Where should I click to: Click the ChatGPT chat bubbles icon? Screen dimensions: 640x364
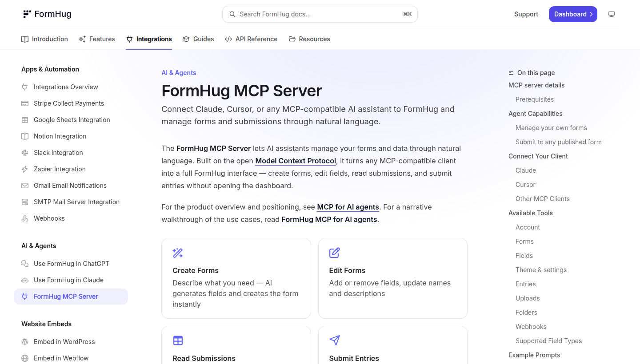[25, 264]
